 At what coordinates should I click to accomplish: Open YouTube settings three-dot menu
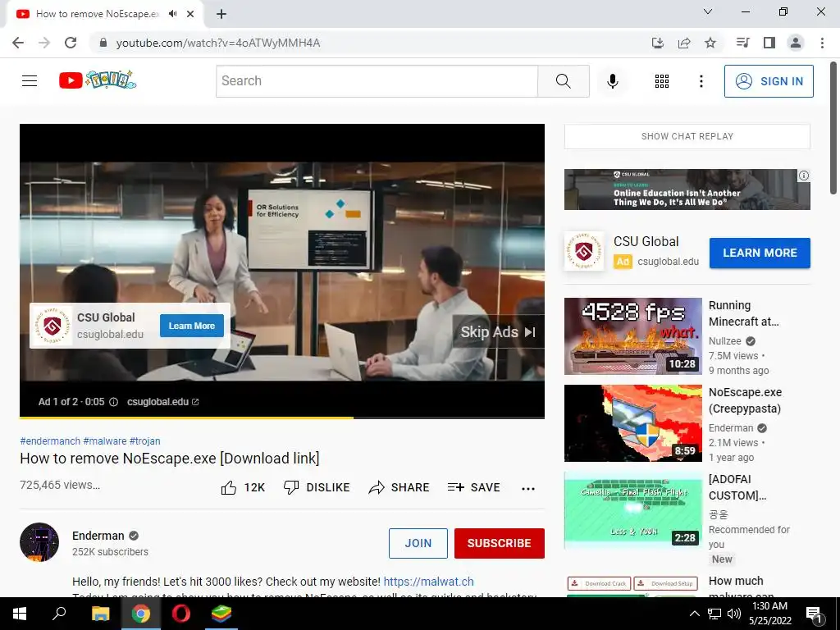pyautogui.click(x=701, y=81)
